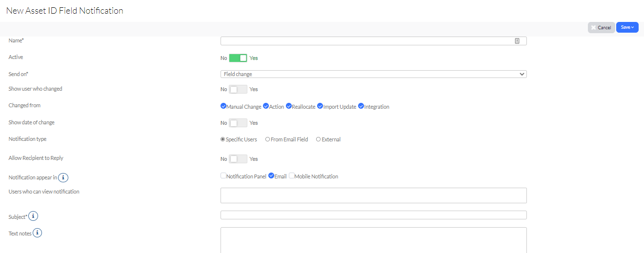Click the icon inside Name field
This screenshot has width=644, height=253.
click(x=517, y=41)
